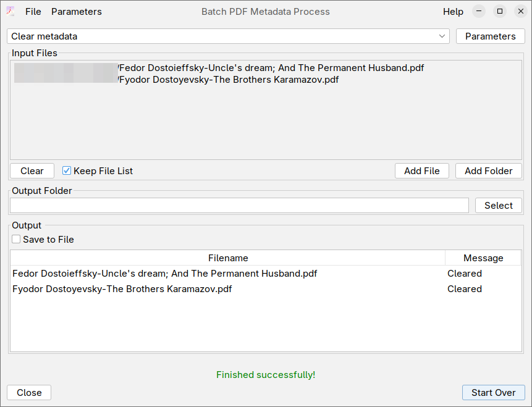The image size is (532, 407).
Task: Open the Parameters menu
Action: point(77,12)
